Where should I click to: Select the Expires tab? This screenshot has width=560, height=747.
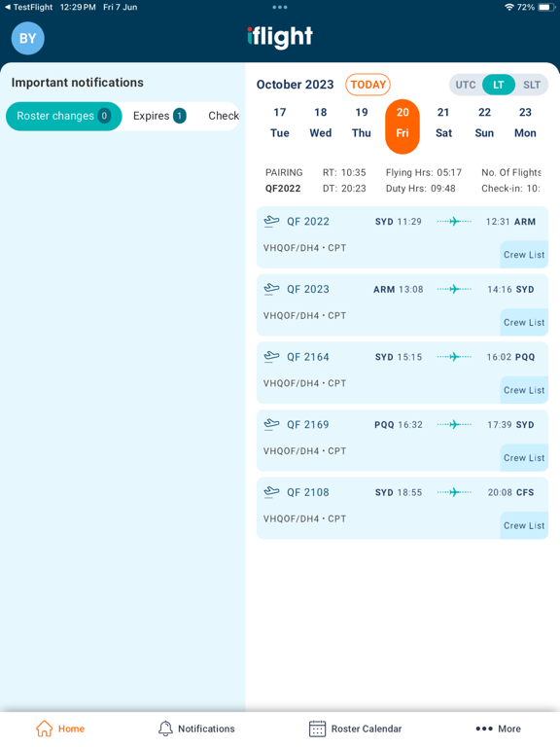click(159, 116)
